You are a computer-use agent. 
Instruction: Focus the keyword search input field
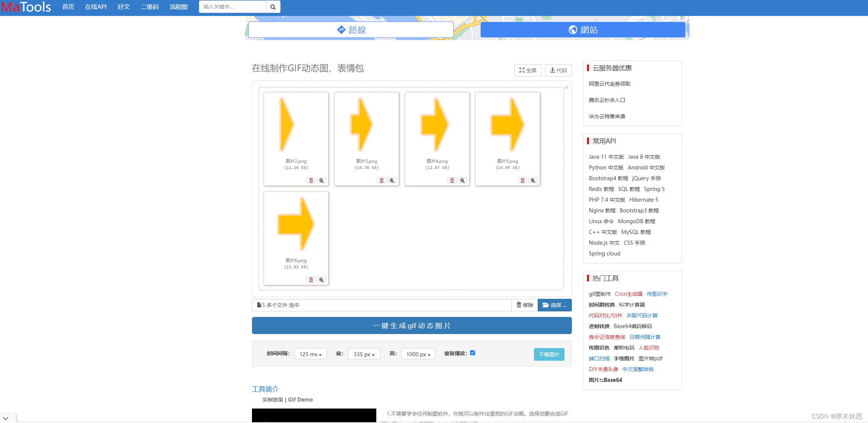pyautogui.click(x=232, y=7)
